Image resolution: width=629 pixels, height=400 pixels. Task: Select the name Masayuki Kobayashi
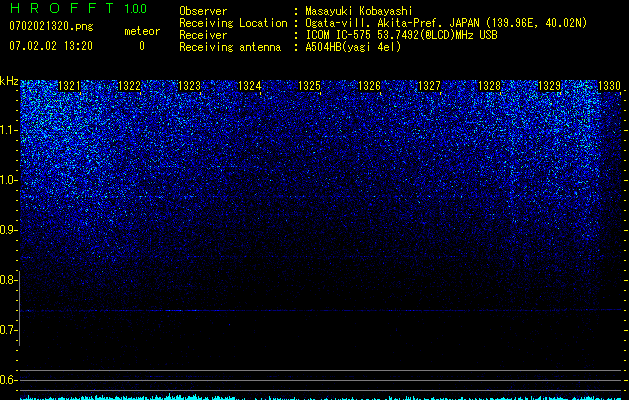pos(359,11)
